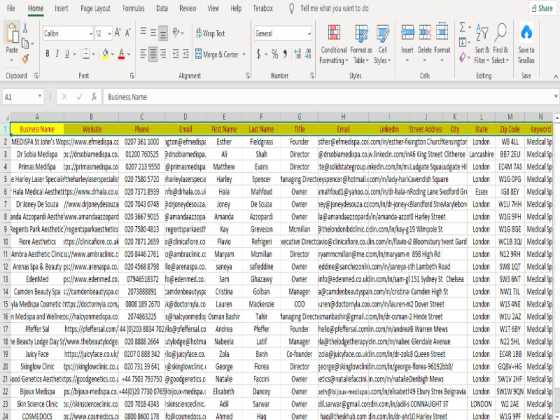Click the Copy icon
560x420 pixels.
click(25, 44)
